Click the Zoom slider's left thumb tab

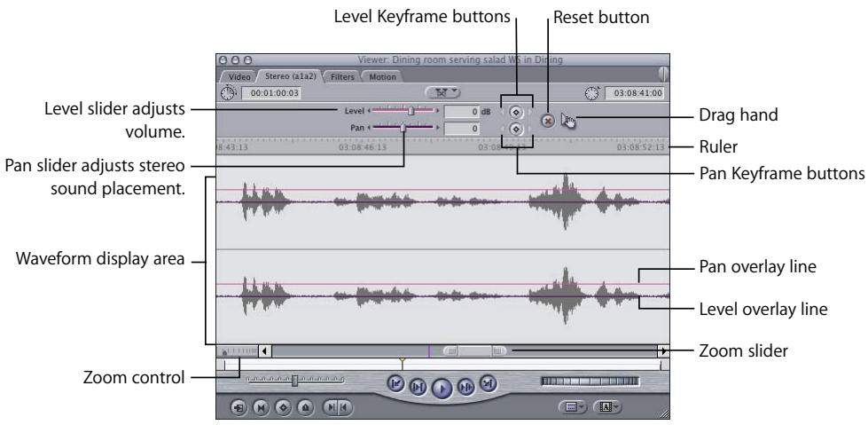pyautogui.click(x=450, y=350)
